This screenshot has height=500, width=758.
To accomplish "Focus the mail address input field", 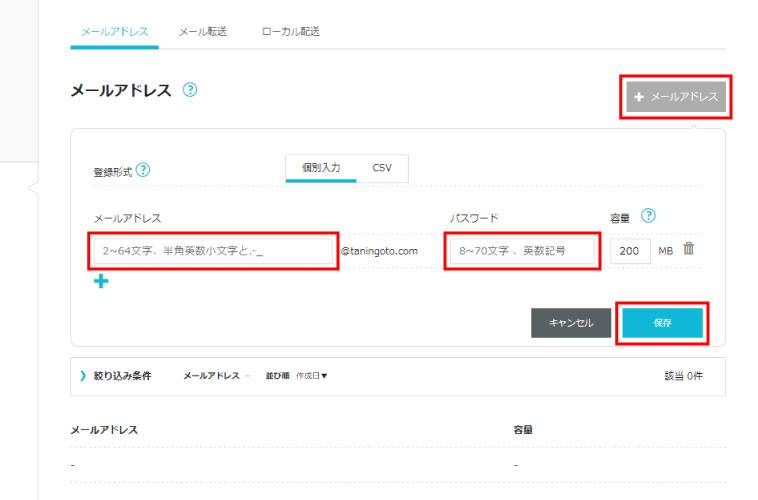I will pos(214,251).
